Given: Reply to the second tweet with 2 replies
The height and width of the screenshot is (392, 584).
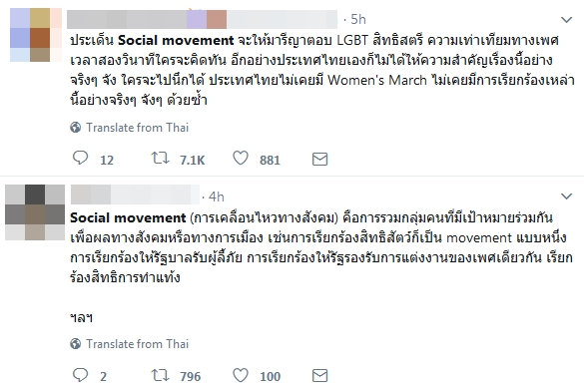Looking at the screenshot, I should (80, 375).
